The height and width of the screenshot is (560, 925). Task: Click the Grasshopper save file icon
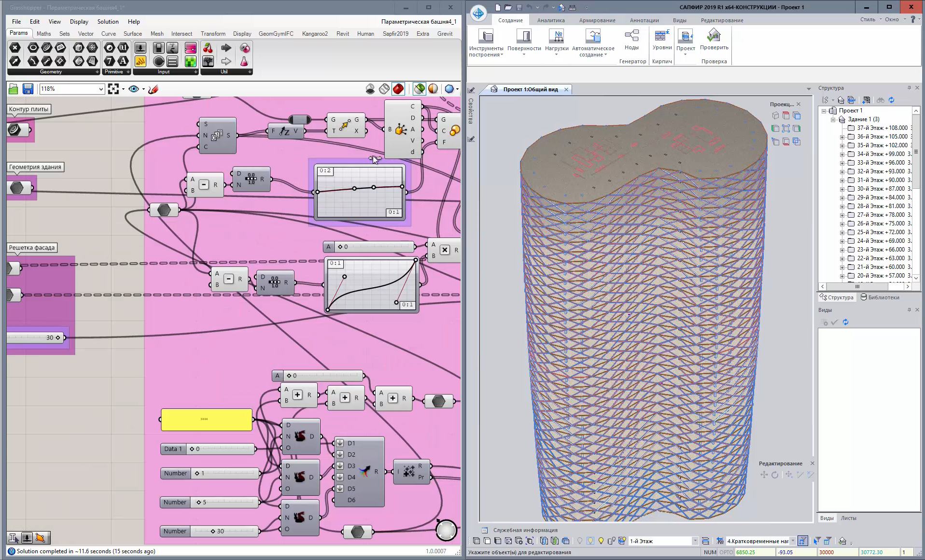[x=28, y=89]
